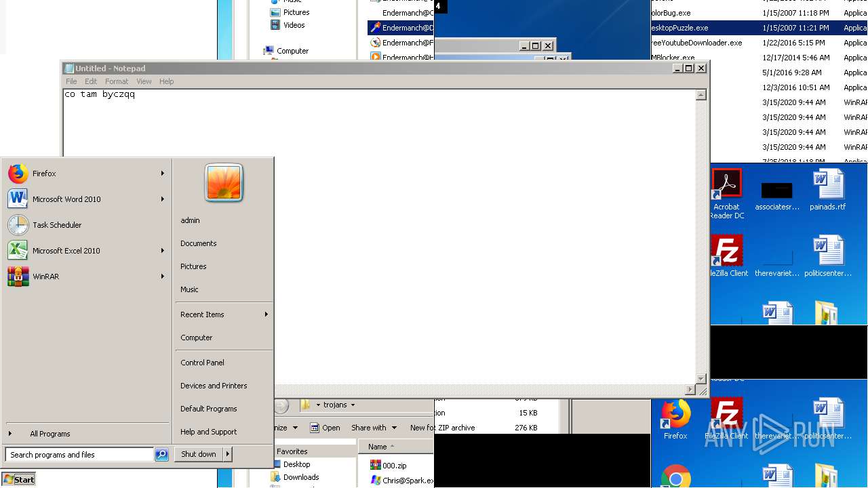This screenshot has width=868, height=488.
Task: Open politicsenter desktop document
Action: coord(827,256)
